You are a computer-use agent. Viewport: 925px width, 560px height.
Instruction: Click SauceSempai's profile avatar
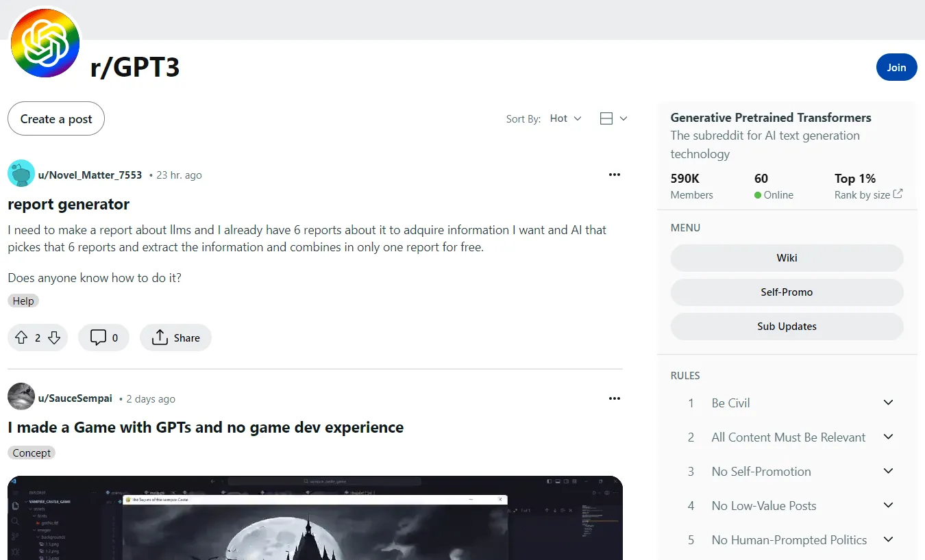(x=21, y=397)
